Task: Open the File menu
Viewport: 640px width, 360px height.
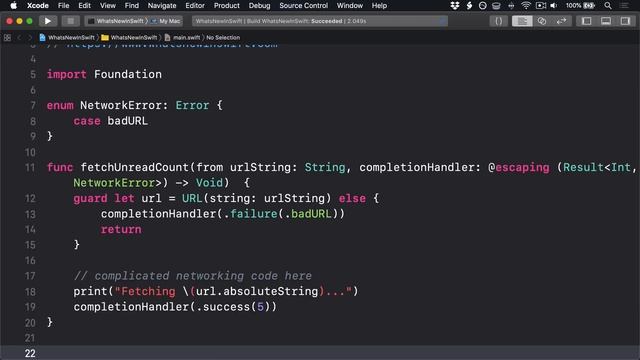Action: pyautogui.click(x=63, y=5)
